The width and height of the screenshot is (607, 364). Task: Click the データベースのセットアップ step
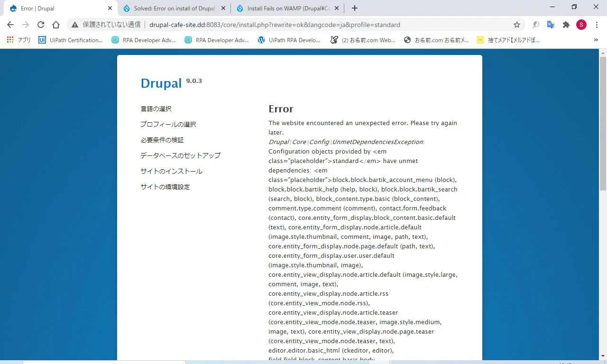click(181, 155)
